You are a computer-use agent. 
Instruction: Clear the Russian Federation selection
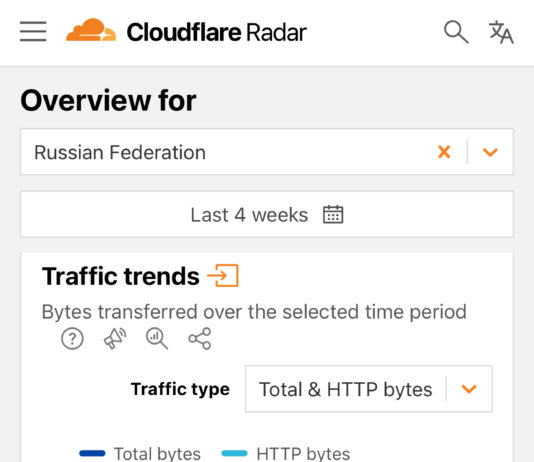pyautogui.click(x=444, y=152)
